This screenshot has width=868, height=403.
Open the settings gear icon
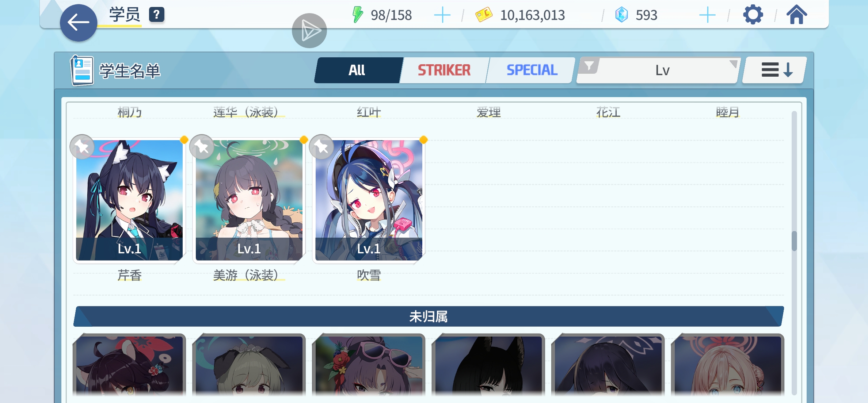pyautogui.click(x=753, y=15)
